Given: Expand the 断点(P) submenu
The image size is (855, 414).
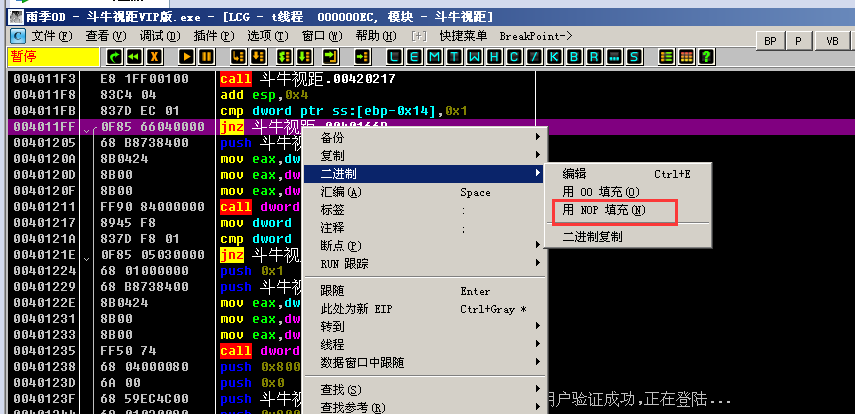Looking at the screenshot, I should [x=424, y=246].
